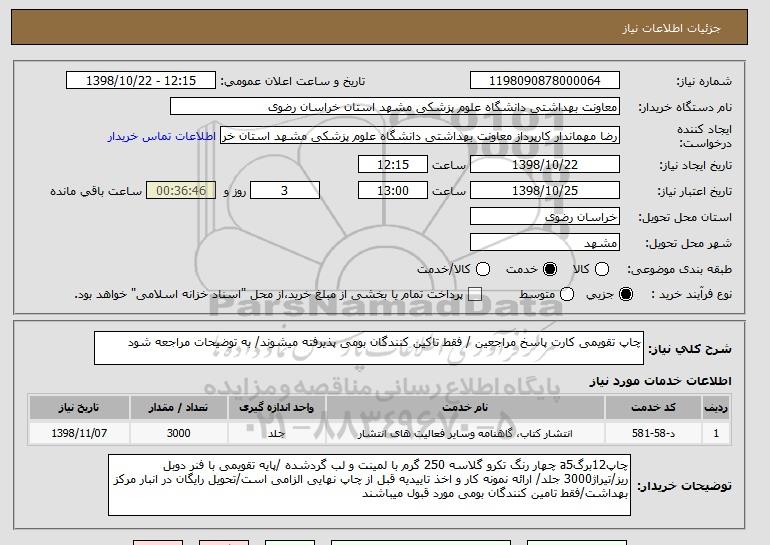
Task: Click the تاریخ نیاز column header
Action: 79,408
